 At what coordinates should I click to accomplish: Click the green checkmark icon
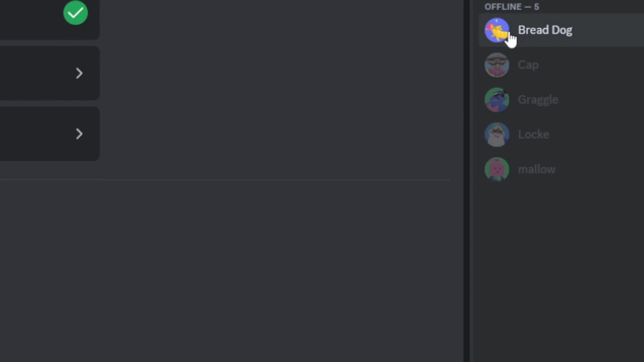[x=75, y=12]
